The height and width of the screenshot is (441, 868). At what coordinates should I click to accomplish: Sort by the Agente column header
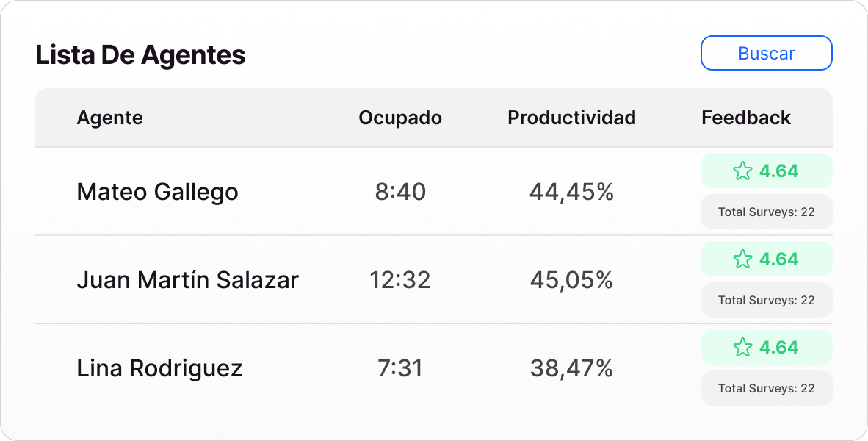[x=109, y=118]
